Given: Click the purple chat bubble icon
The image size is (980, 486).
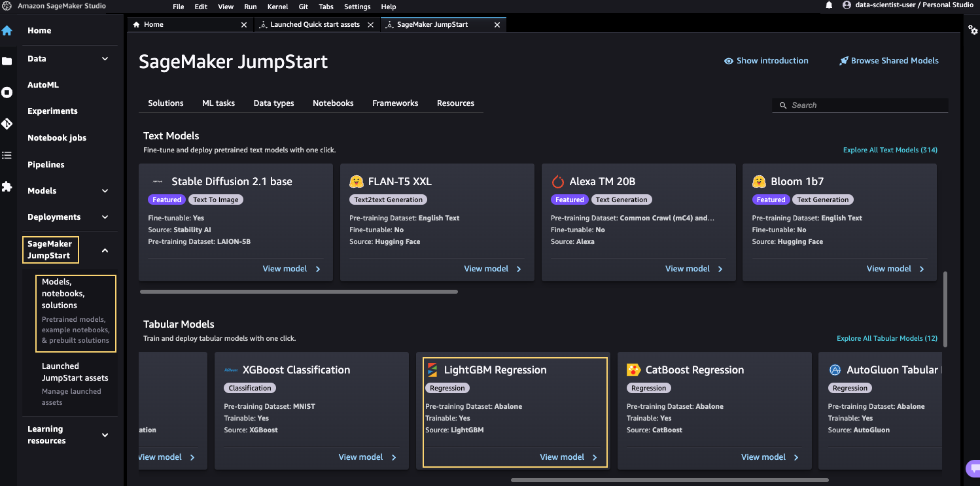Looking at the screenshot, I should coord(973,468).
